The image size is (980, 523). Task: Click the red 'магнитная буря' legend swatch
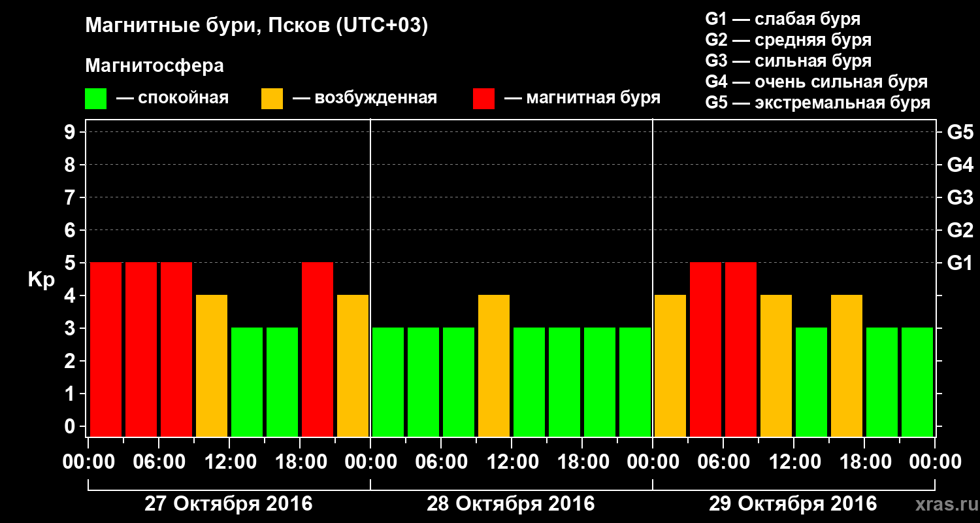(x=483, y=99)
